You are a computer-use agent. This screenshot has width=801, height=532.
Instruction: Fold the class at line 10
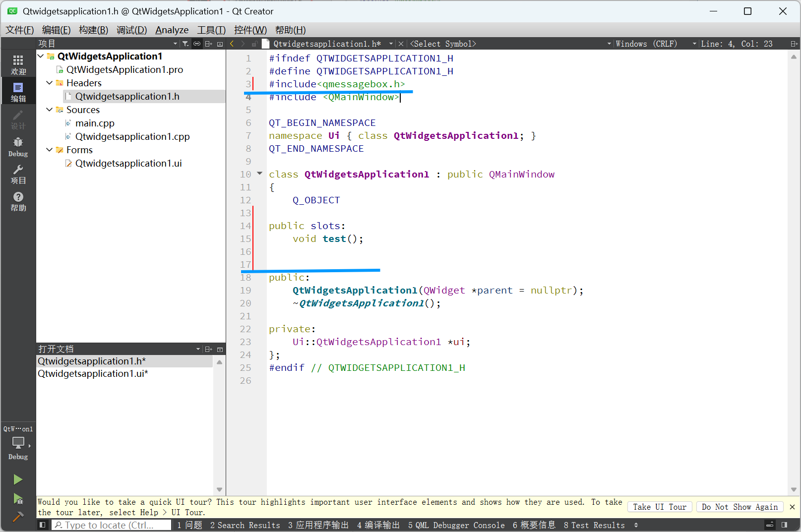pos(259,174)
